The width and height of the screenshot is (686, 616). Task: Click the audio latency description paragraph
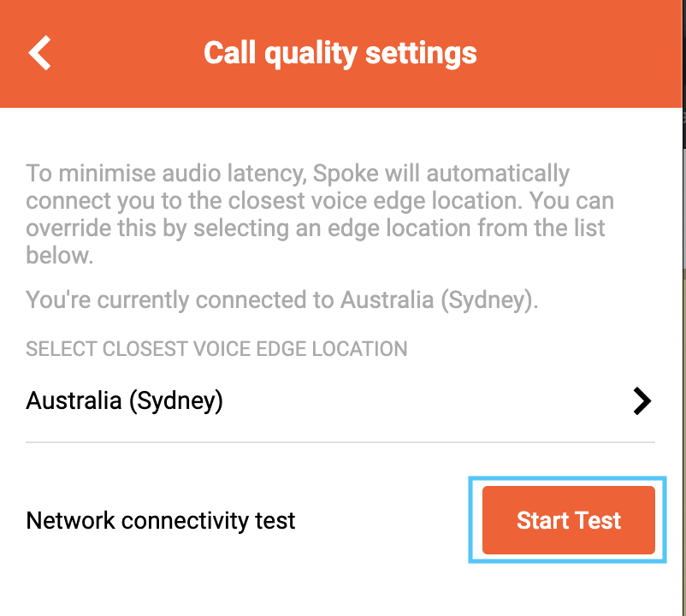(x=319, y=214)
